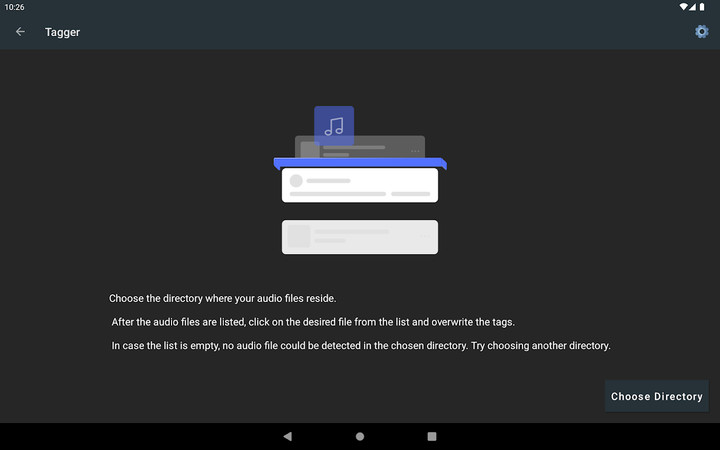720x450 pixels.
Task: Click the light gray bottom card in illustration
Action: (360, 237)
